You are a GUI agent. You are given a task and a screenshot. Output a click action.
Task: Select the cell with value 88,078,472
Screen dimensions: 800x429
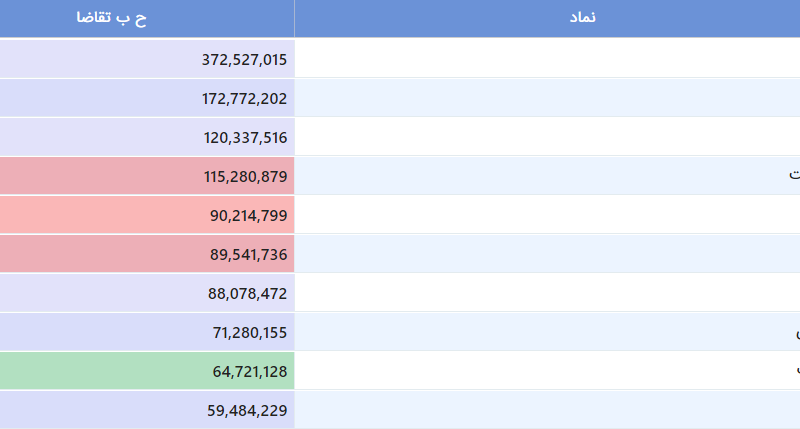click(x=147, y=293)
